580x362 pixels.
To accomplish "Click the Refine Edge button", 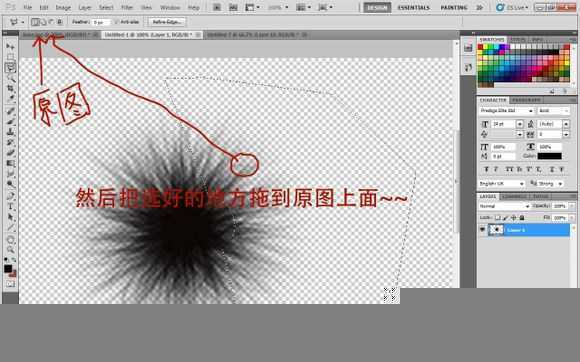I will [x=166, y=22].
